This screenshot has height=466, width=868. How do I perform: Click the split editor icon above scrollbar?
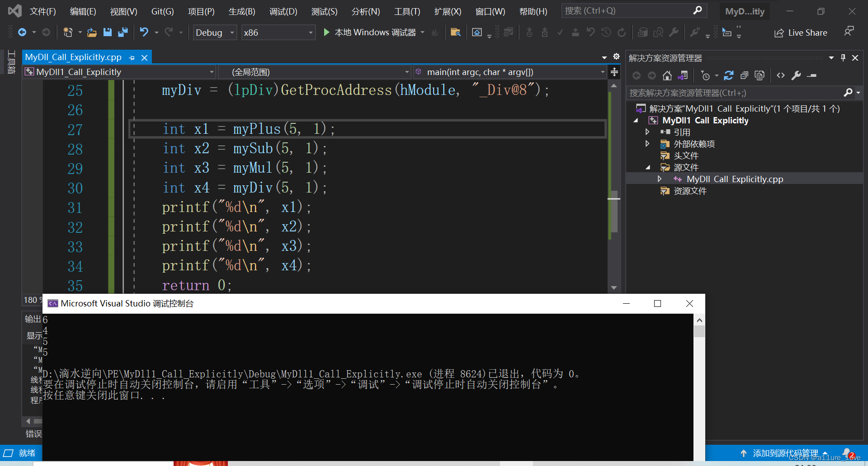[x=614, y=72]
